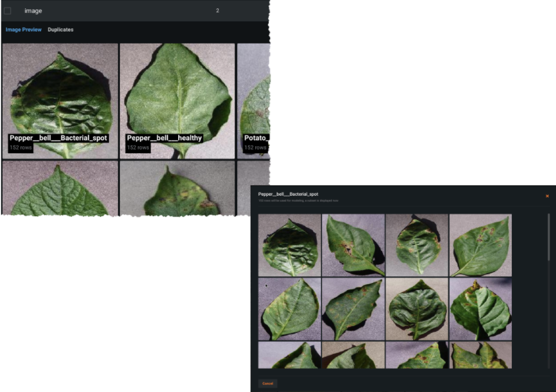Click the image feature name in the header
This screenshot has width=556, height=392.
click(33, 11)
